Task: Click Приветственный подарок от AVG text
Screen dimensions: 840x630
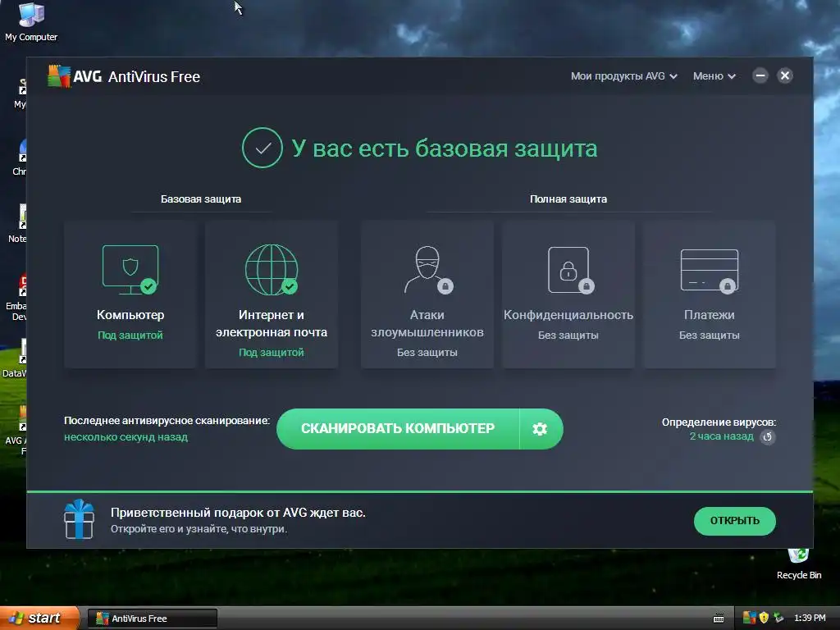Action: [238, 513]
